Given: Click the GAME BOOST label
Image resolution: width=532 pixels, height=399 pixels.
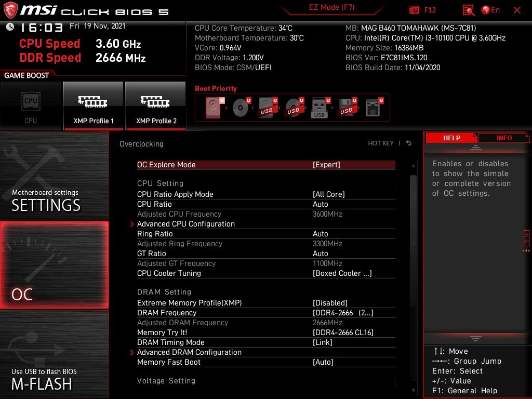Looking at the screenshot, I should click(x=26, y=75).
